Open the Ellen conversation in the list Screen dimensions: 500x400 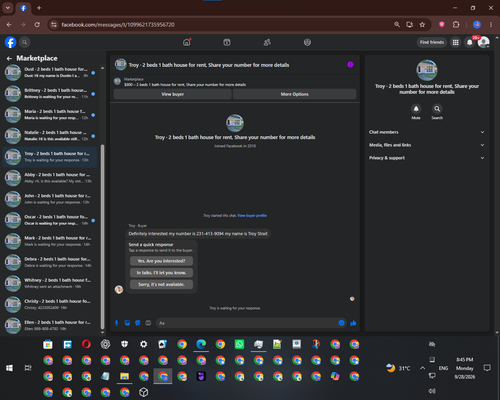[50, 325]
